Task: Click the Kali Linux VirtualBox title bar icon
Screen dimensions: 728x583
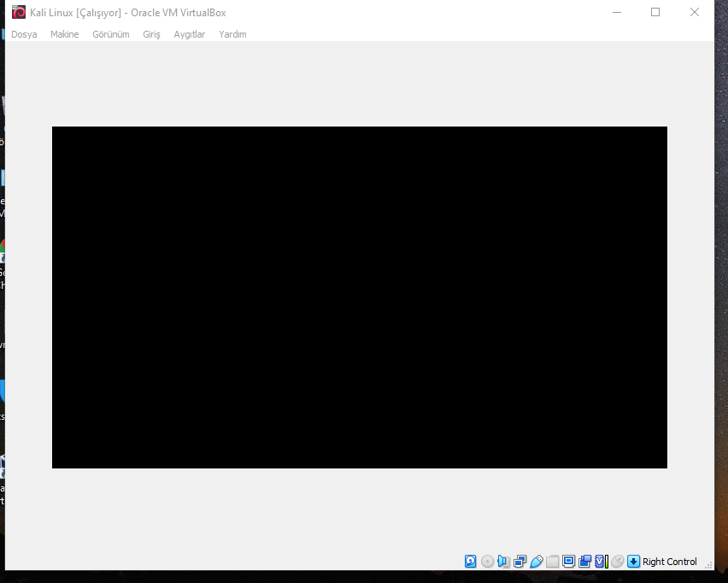Action: click(19, 12)
